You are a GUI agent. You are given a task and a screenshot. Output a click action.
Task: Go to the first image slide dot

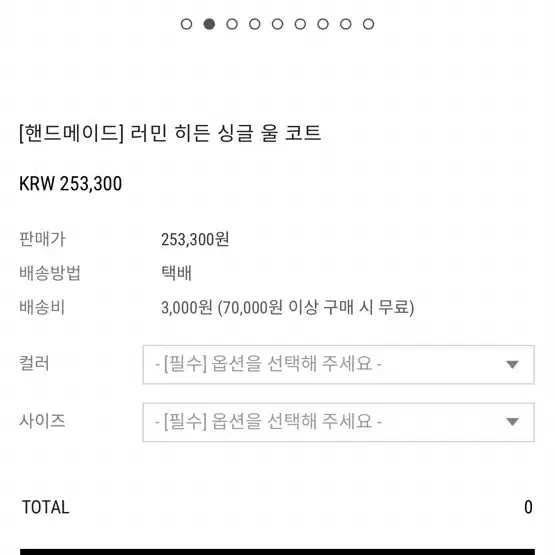187,24
